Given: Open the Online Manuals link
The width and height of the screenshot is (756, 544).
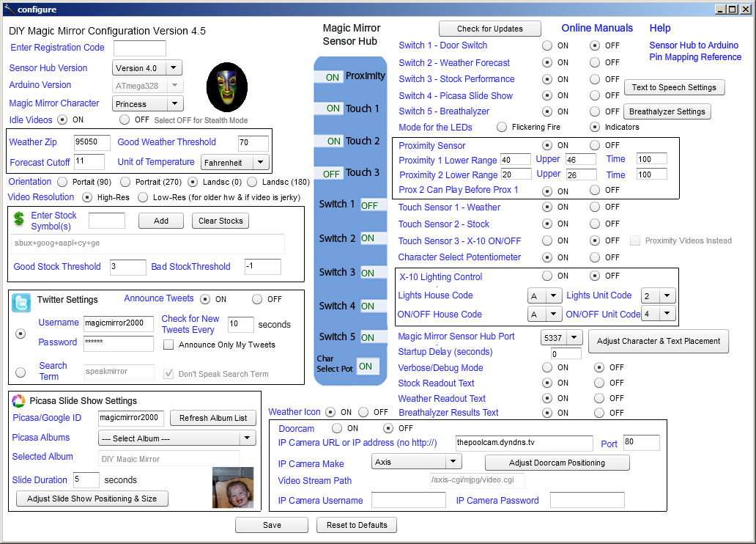Looking at the screenshot, I should click(597, 28).
